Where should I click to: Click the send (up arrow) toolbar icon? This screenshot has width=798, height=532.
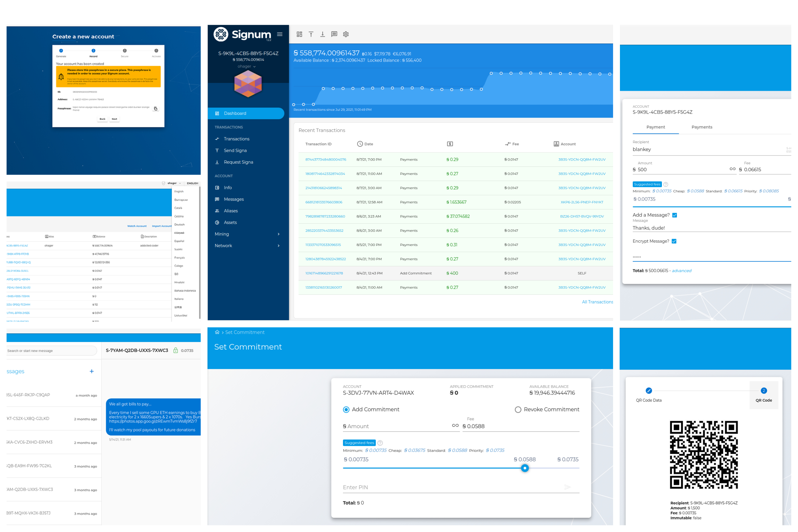pos(311,34)
